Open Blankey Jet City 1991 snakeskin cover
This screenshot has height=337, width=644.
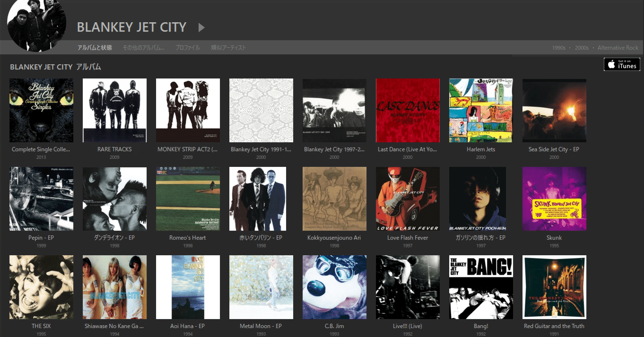click(x=261, y=110)
